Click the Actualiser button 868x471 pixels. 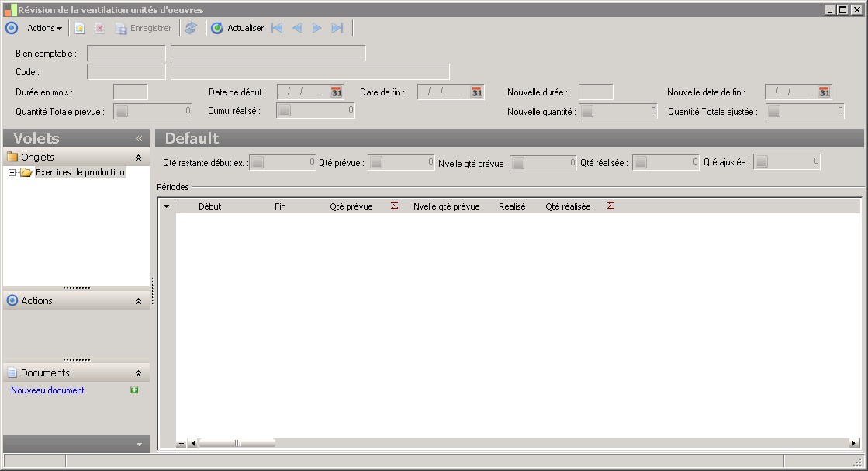(x=237, y=28)
